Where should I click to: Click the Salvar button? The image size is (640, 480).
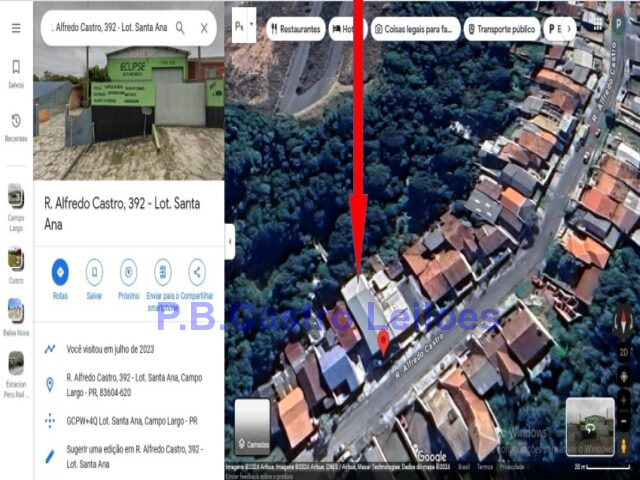point(94,280)
